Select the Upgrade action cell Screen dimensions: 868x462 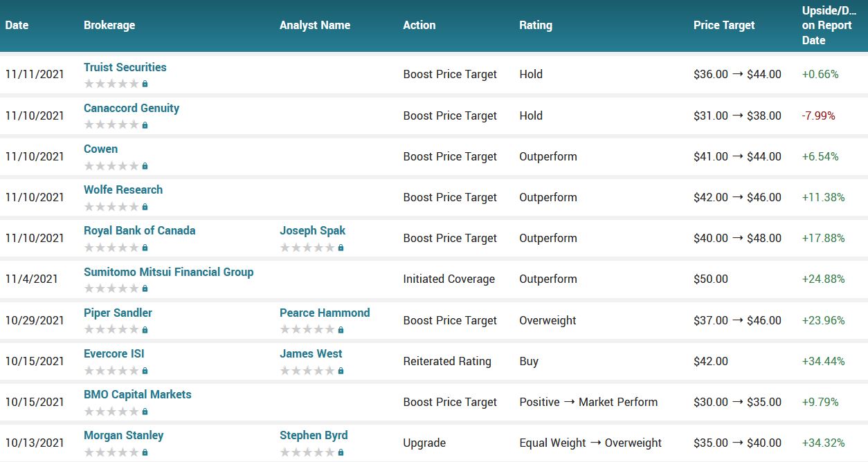pyautogui.click(x=424, y=443)
